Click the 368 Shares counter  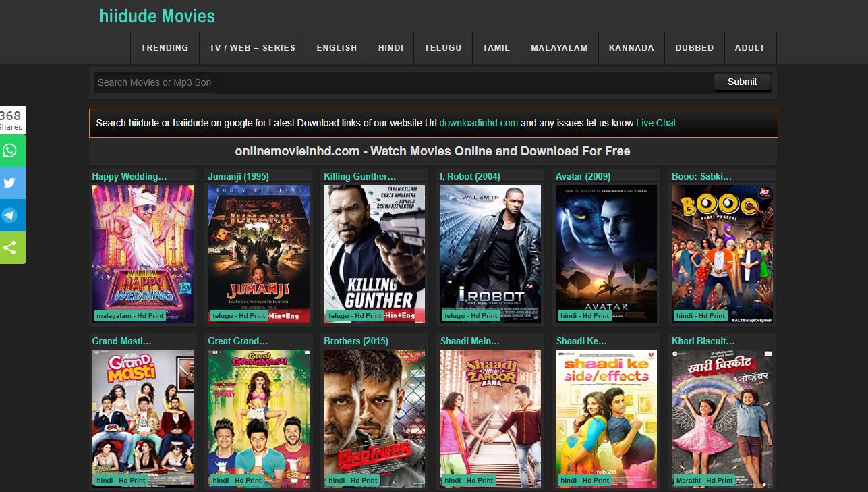(x=11, y=120)
